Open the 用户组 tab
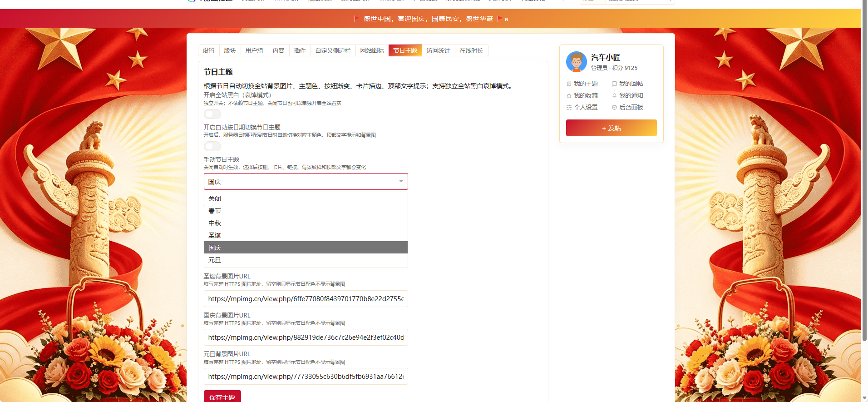Screen dimensions: 868x402 pyautogui.click(x=254, y=50)
